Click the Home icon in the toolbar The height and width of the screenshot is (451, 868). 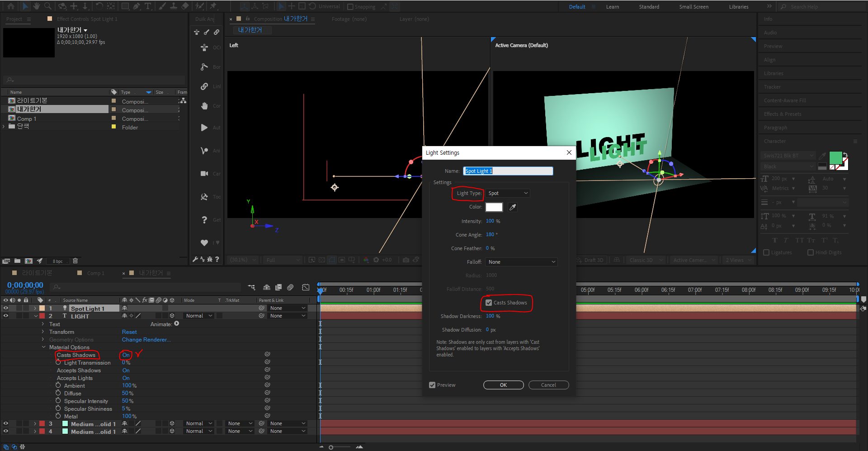tap(10, 6)
